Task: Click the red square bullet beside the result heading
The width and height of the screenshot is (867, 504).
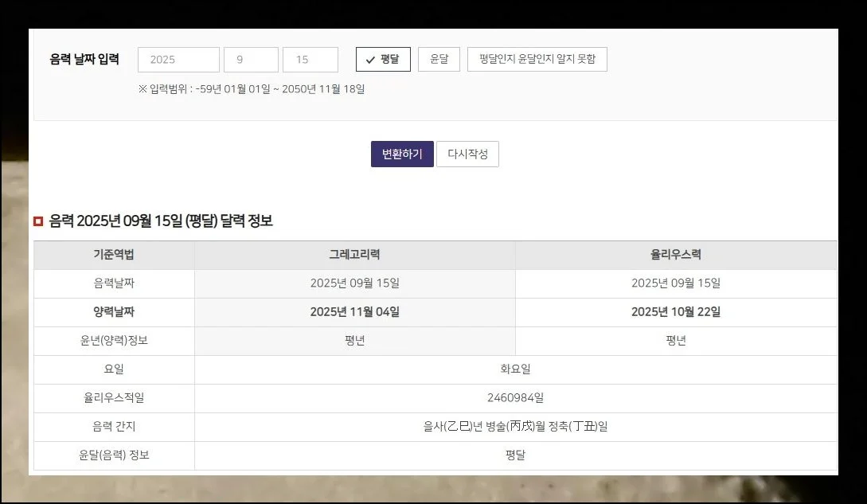Action: [37, 221]
